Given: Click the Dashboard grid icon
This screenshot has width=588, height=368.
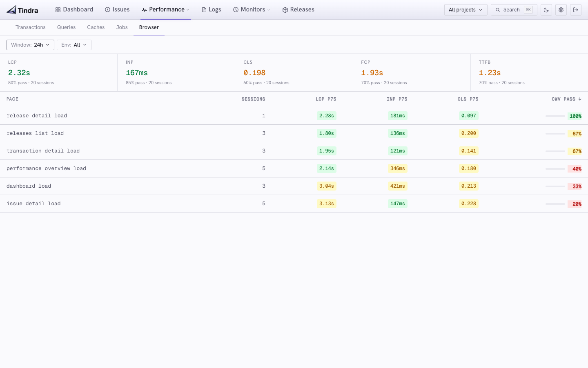Looking at the screenshot, I should click(x=58, y=10).
